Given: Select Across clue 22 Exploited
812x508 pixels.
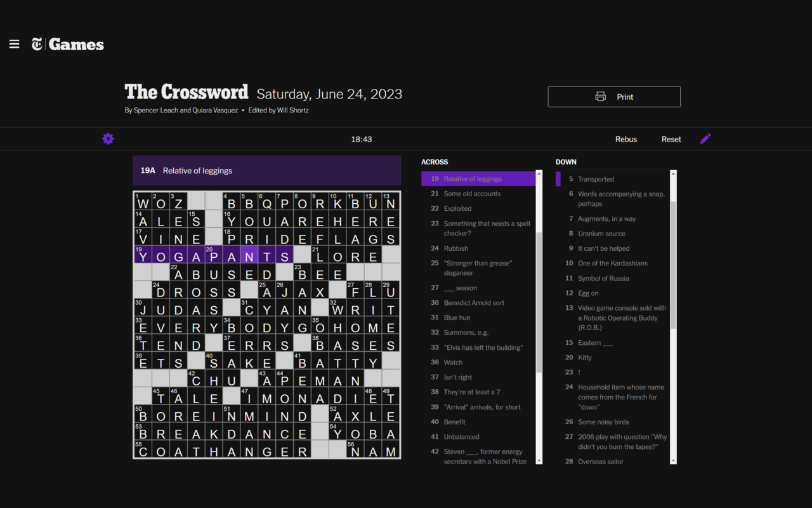Looking at the screenshot, I should point(478,208).
